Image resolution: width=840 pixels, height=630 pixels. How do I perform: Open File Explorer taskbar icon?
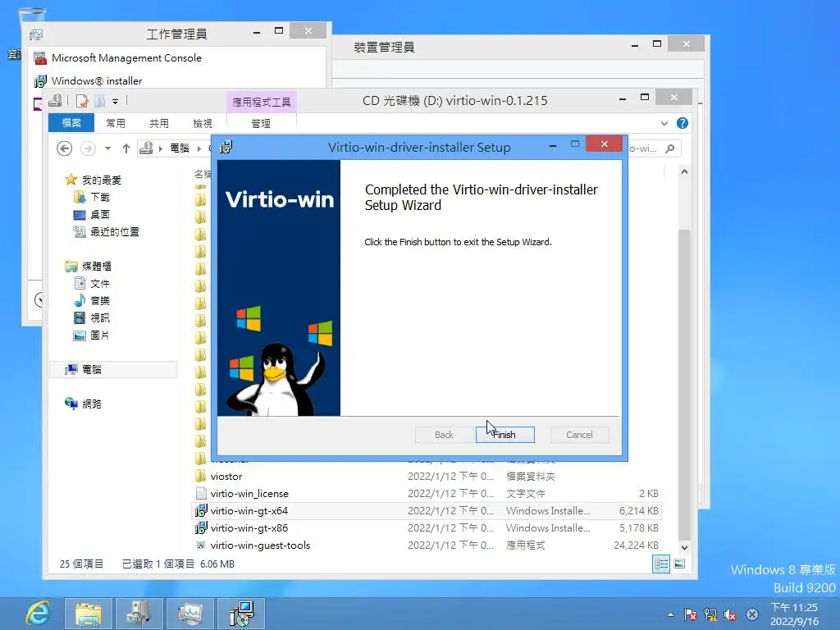click(89, 614)
